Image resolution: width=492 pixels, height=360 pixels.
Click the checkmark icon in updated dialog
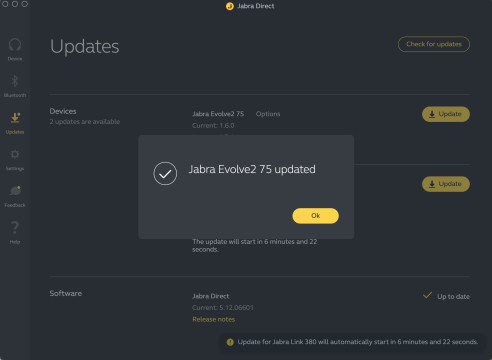pyautogui.click(x=165, y=173)
